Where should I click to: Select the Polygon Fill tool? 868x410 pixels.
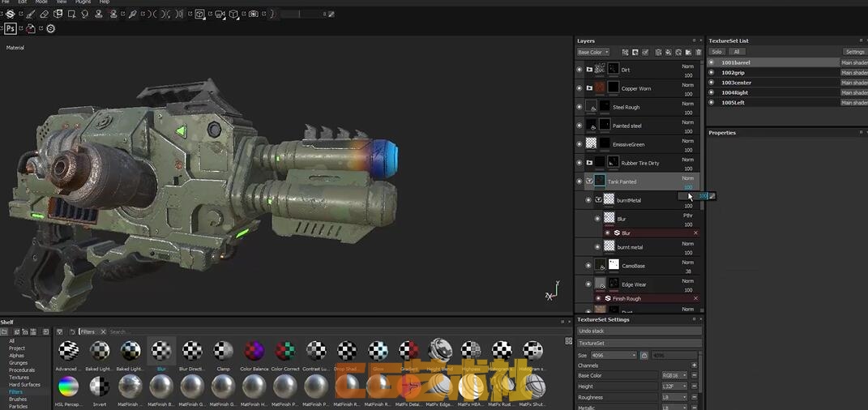click(x=71, y=15)
